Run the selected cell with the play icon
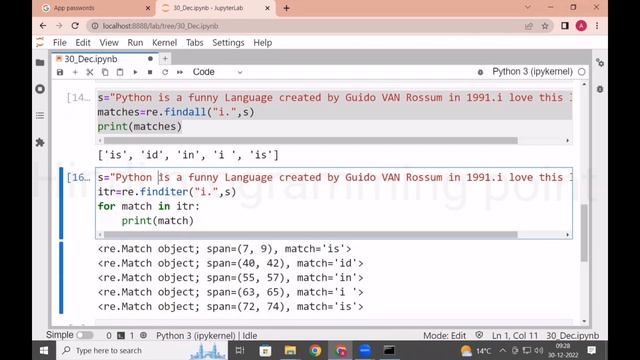Screen dimensions: 640x360 135,72
